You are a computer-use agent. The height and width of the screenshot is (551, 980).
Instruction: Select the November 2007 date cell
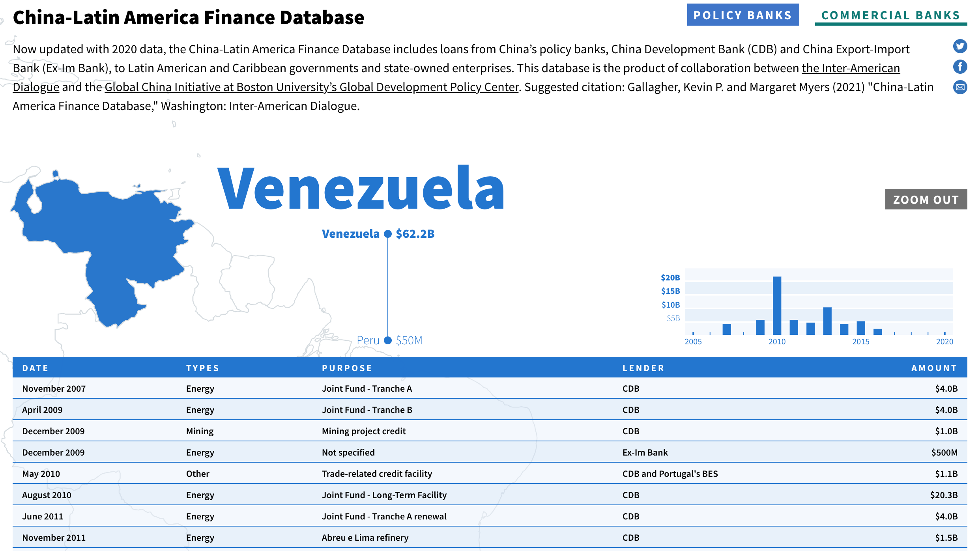pos(54,389)
